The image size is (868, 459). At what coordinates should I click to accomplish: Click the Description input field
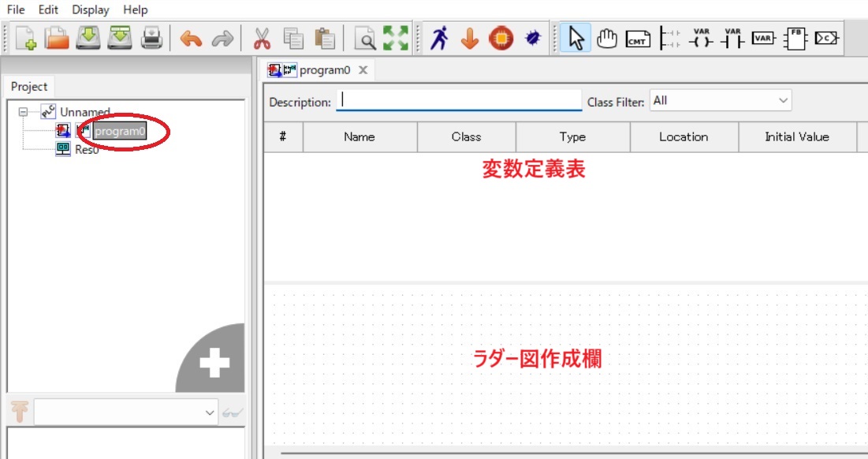pyautogui.click(x=457, y=101)
